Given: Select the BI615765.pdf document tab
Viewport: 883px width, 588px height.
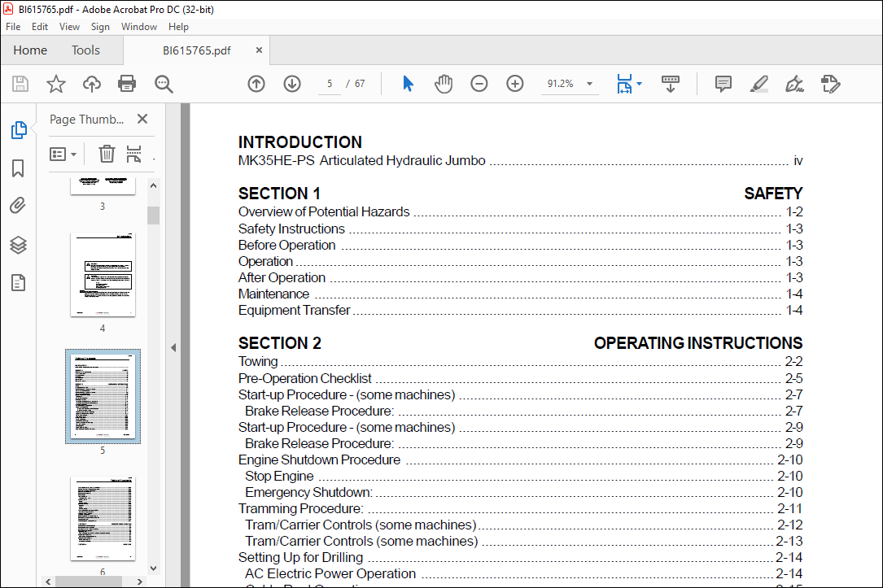Looking at the screenshot, I should [x=196, y=50].
